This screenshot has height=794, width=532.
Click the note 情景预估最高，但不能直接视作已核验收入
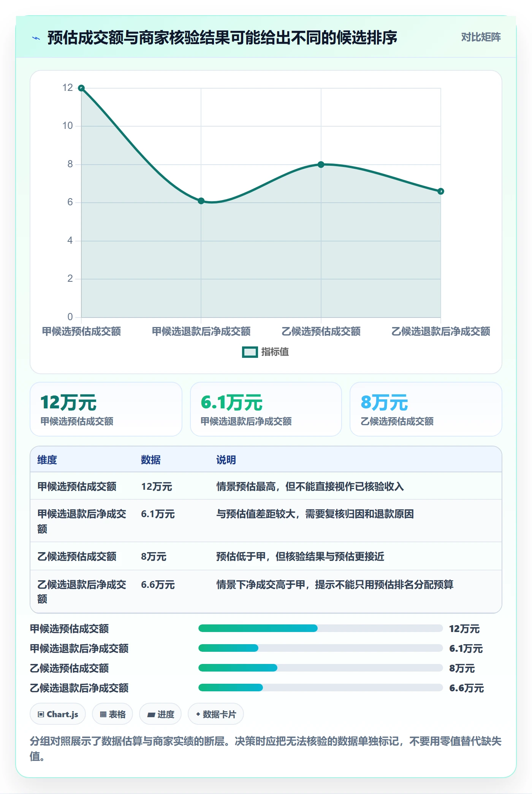310,486
